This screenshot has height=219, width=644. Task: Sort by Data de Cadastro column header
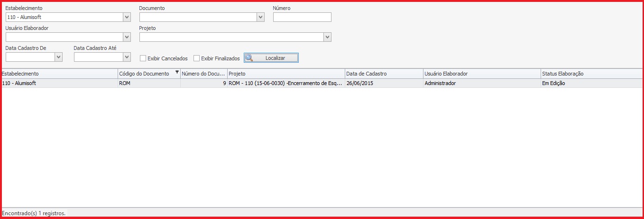pos(384,74)
